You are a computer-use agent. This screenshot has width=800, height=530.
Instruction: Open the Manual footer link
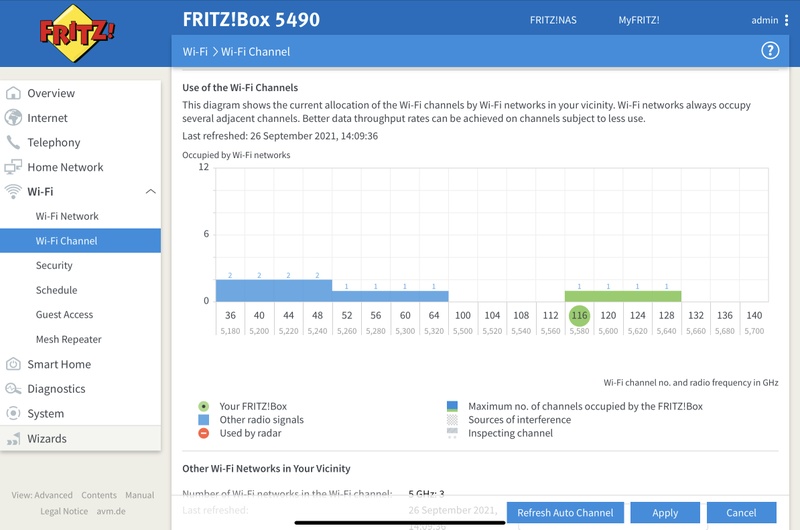point(140,495)
